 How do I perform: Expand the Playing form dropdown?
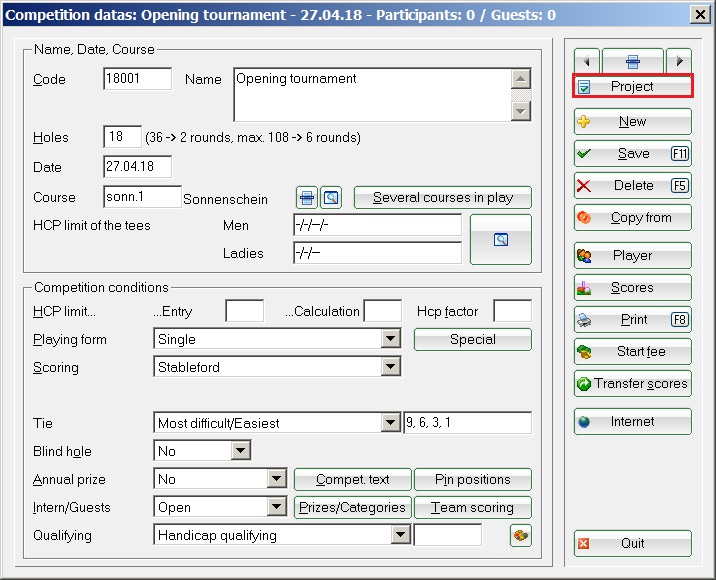click(x=391, y=340)
